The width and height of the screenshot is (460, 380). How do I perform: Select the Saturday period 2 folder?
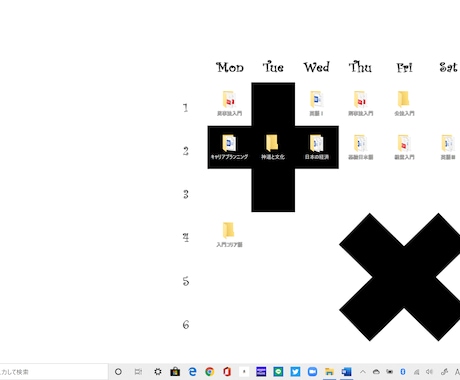coord(448,147)
